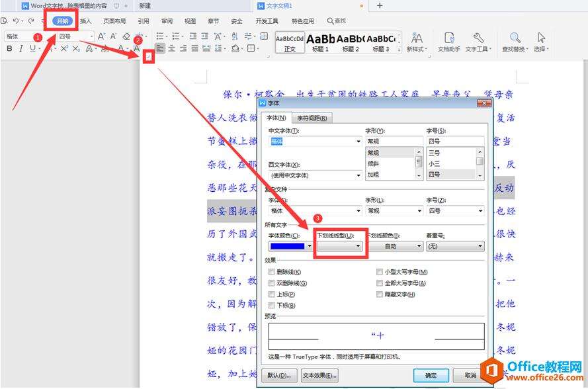The width and height of the screenshot is (588, 389).
Task: Open 查找替换 find and replace
Action: 515,41
